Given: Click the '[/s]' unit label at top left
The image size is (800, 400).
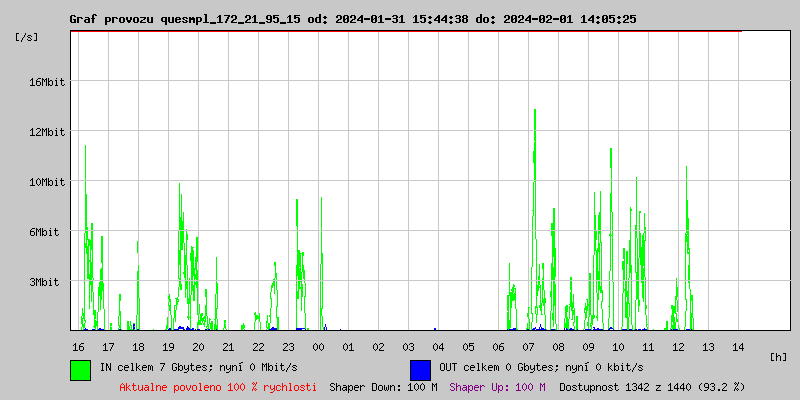Looking at the screenshot, I should [27, 37].
